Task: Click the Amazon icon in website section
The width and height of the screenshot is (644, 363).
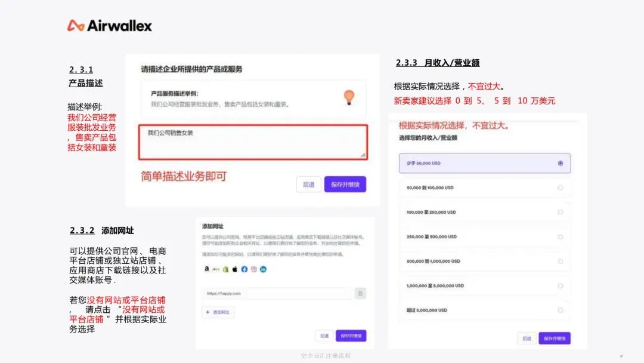Action: 206,269
